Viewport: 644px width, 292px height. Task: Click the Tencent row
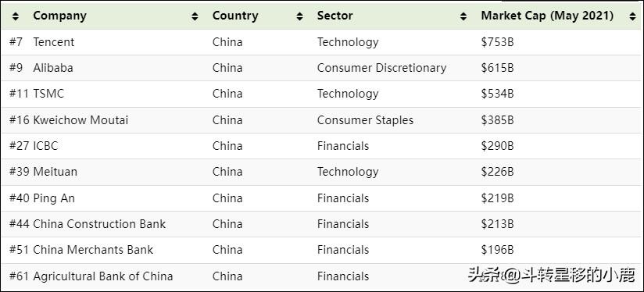tap(322, 42)
